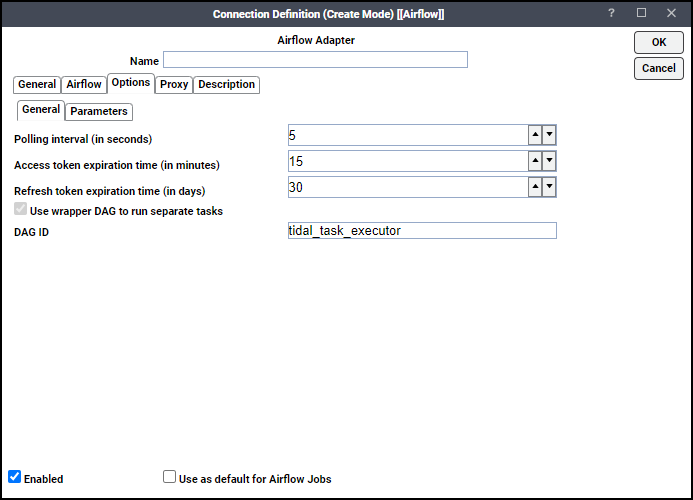The width and height of the screenshot is (693, 500).
Task: Select the Parameters sub-tab
Action: [99, 111]
